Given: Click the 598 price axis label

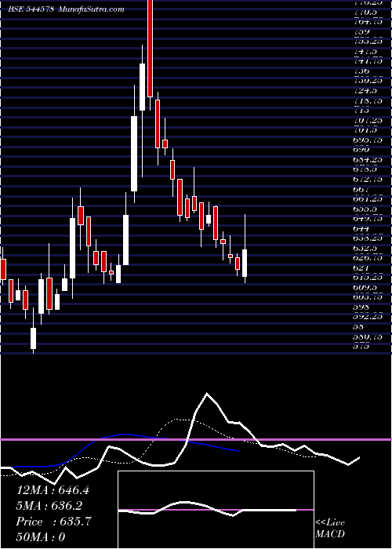Looking at the screenshot, I should [x=361, y=307].
